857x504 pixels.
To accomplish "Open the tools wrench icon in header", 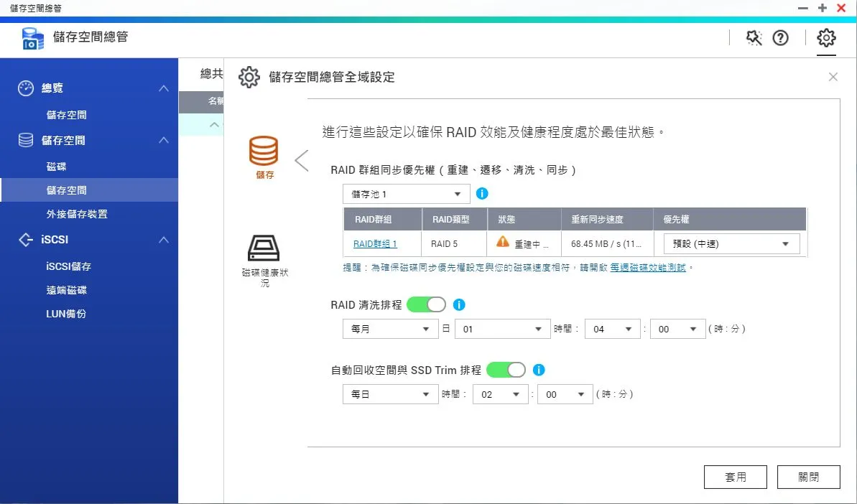I will [754, 37].
